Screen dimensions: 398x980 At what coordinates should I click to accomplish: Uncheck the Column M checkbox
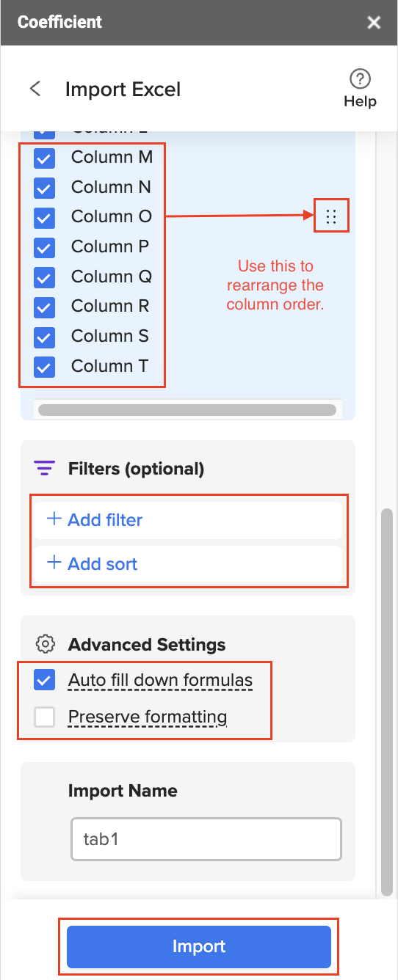pyautogui.click(x=45, y=157)
